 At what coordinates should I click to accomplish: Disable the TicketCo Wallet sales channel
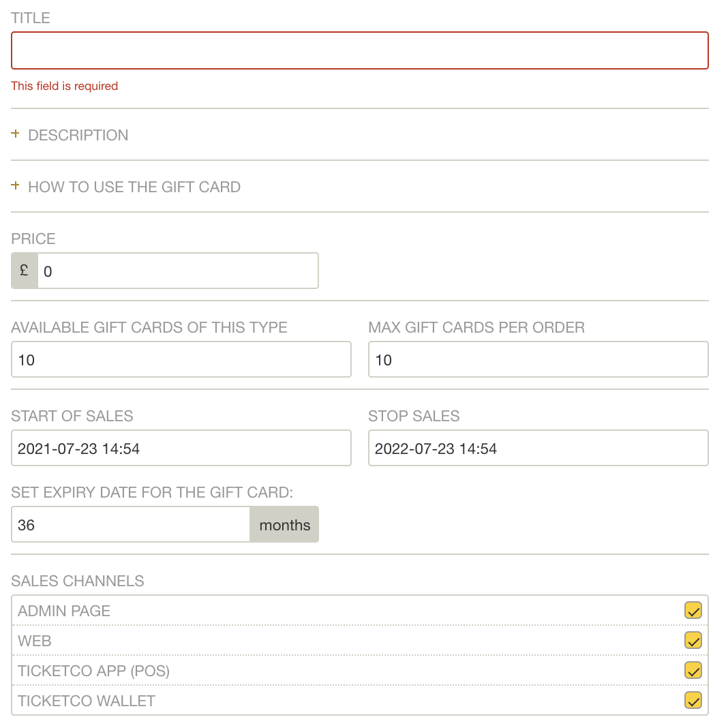(693, 701)
